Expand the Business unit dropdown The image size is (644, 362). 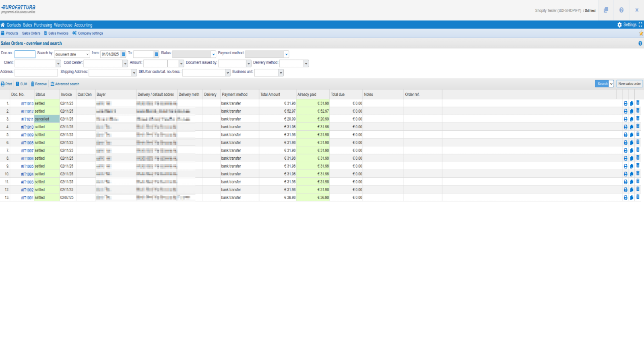coord(281,73)
